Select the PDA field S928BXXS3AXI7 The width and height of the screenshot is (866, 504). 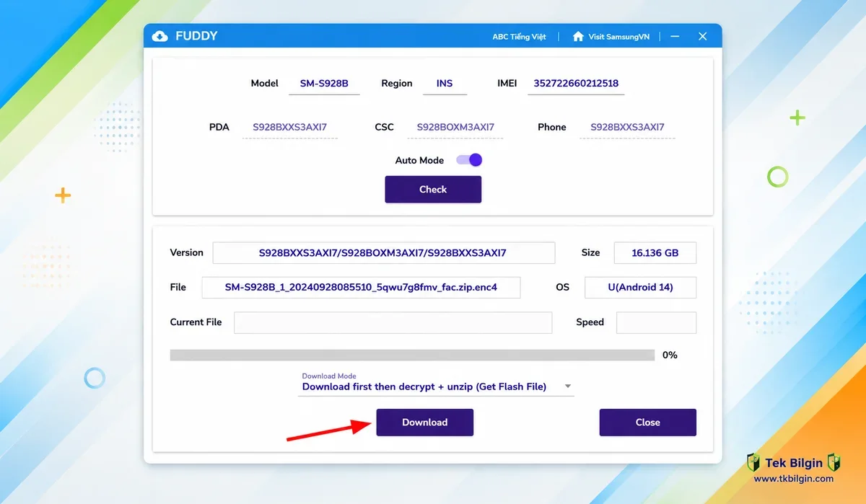[x=289, y=128]
